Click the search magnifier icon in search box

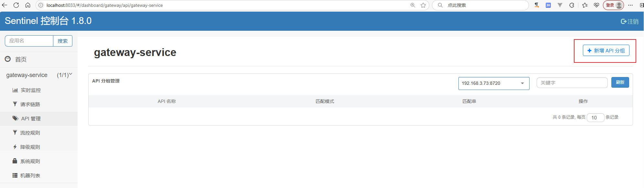click(x=440, y=5)
